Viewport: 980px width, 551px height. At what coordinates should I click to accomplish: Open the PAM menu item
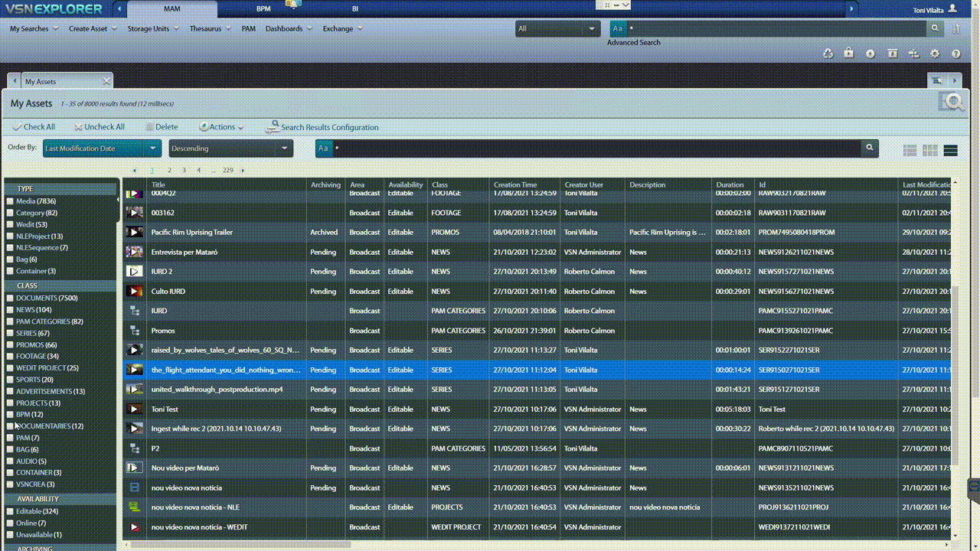249,28
